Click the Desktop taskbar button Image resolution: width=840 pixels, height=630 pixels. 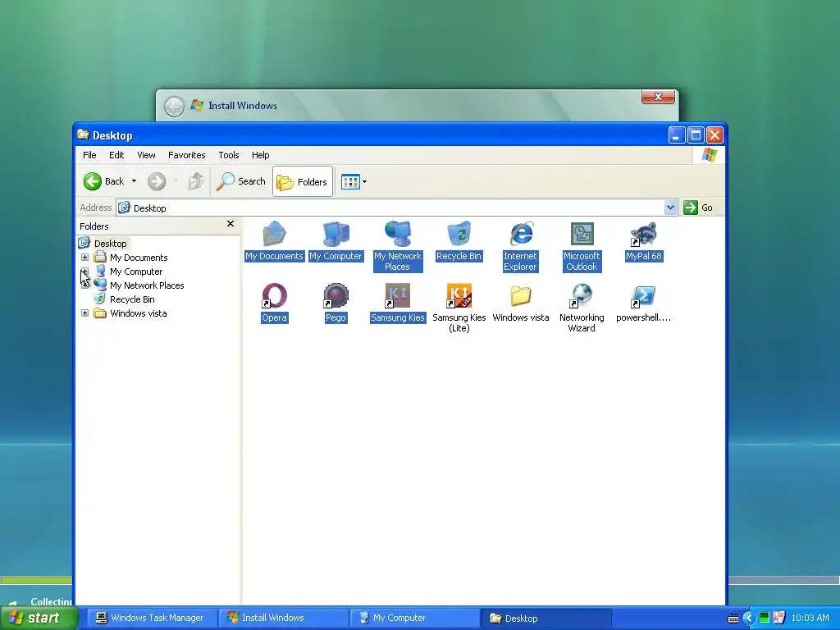click(x=546, y=618)
